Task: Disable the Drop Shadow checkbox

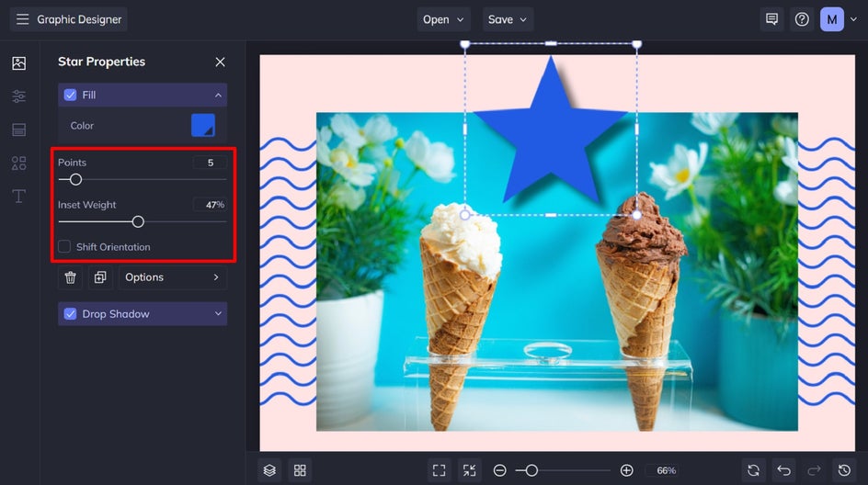Action: coord(70,313)
